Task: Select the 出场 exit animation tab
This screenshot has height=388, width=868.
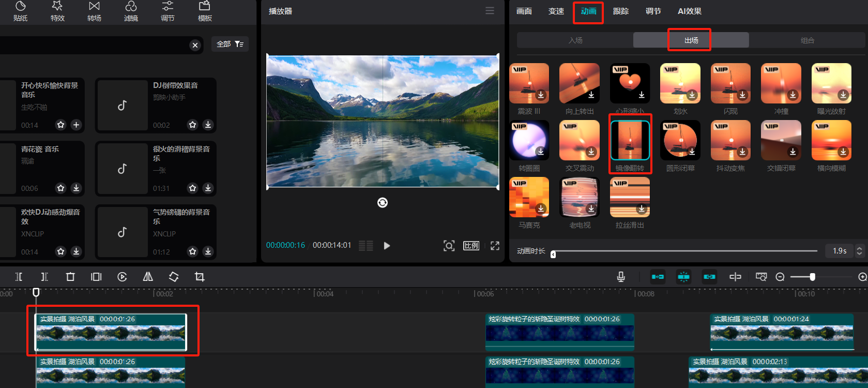Action: click(x=691, y=40)
